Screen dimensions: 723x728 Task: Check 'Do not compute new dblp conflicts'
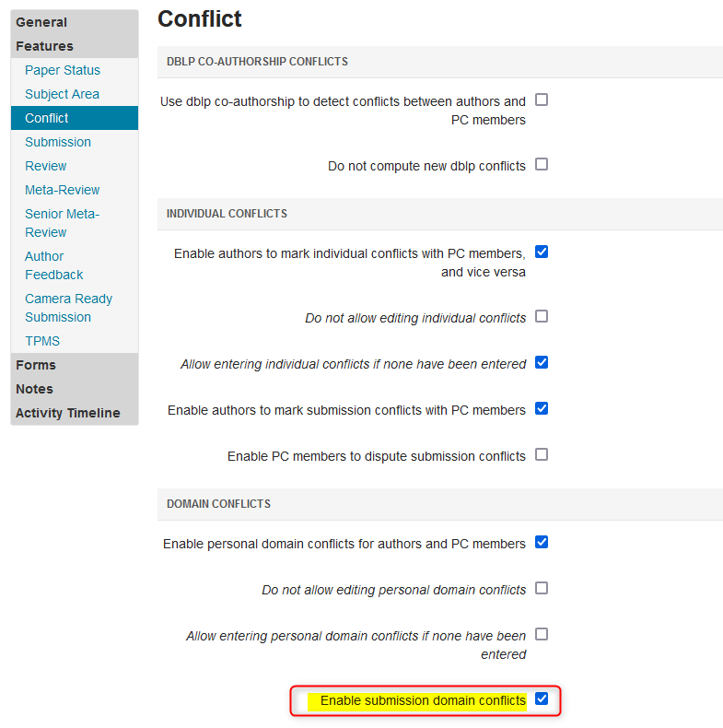coord(541,164)
